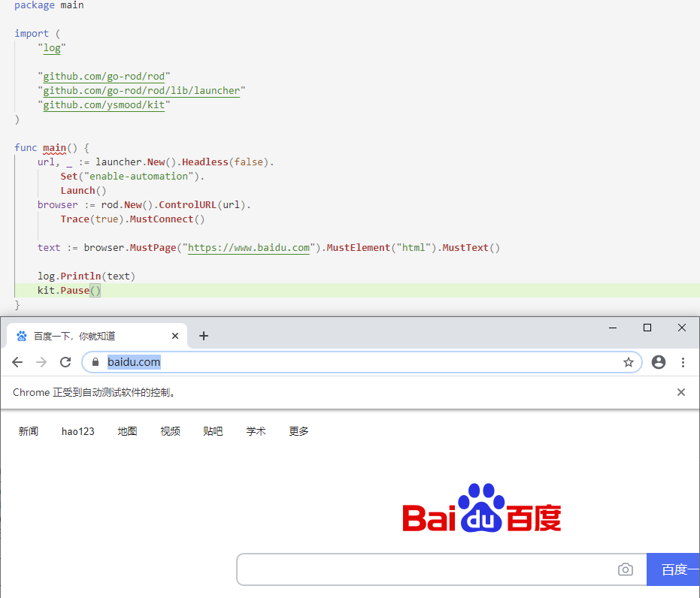Open the hao123 link
The image size is (700, 598).
[77, 431]
